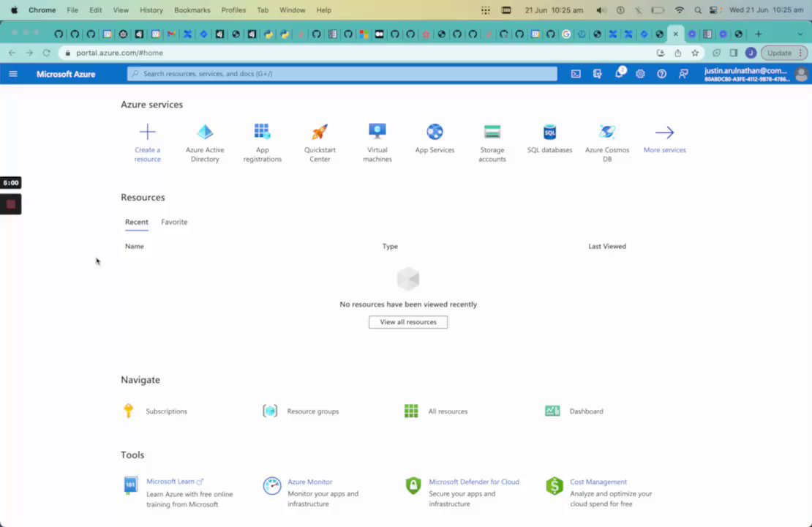This screenshot has height=527, width=812.
Task: Open the Dashboard chart icon
Action: point(552,411)
